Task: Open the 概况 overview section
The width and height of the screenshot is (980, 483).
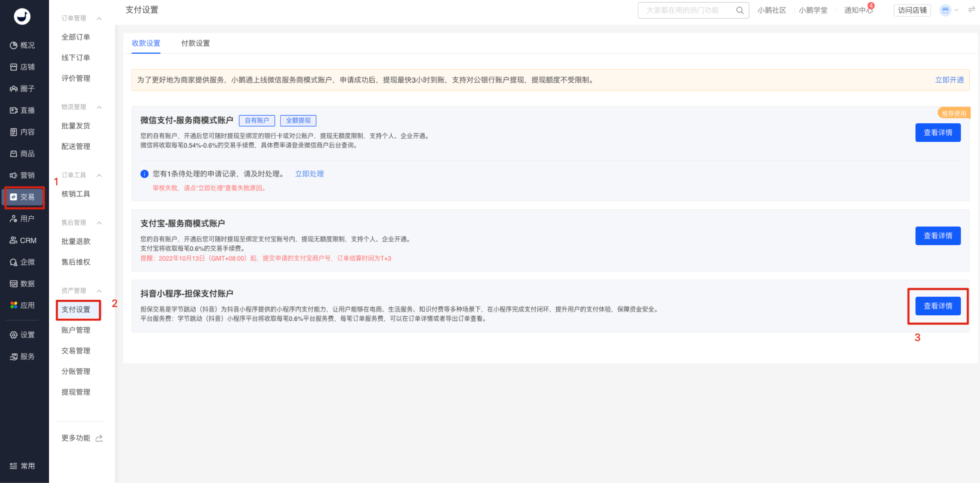Action: [22, 45]
